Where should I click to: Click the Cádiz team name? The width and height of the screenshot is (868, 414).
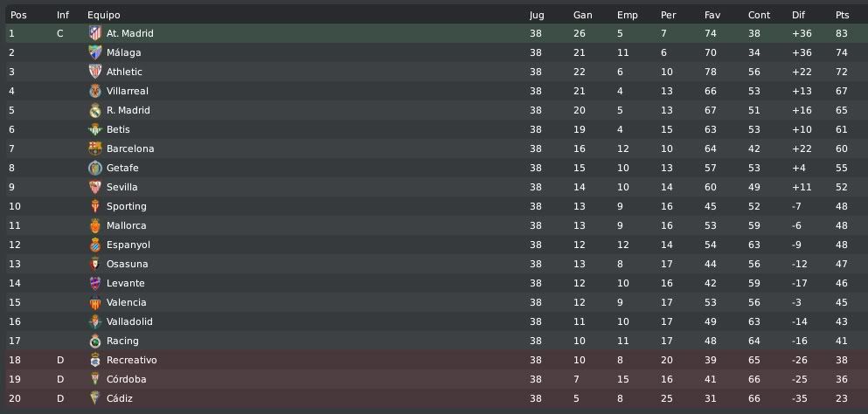coord(120,398)
